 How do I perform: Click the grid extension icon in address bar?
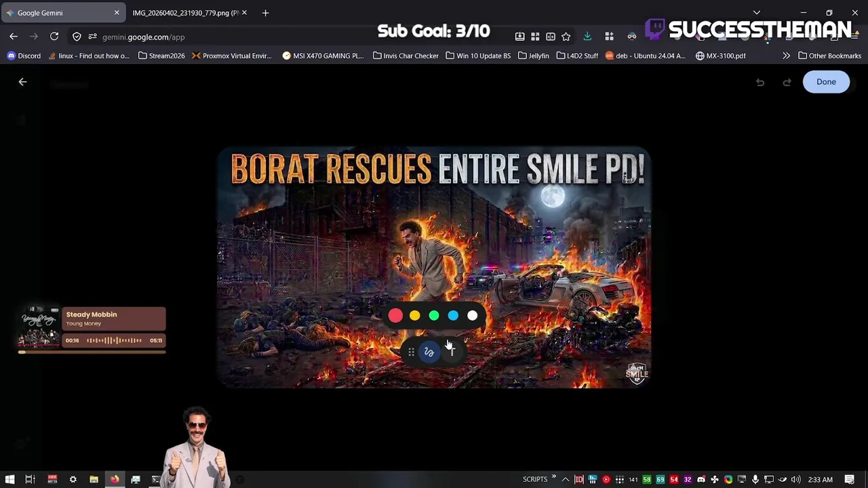coord(535,37)
